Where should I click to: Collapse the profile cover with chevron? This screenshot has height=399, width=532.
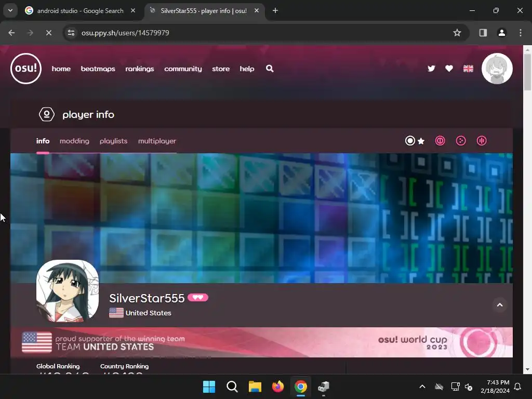(500, 304)
